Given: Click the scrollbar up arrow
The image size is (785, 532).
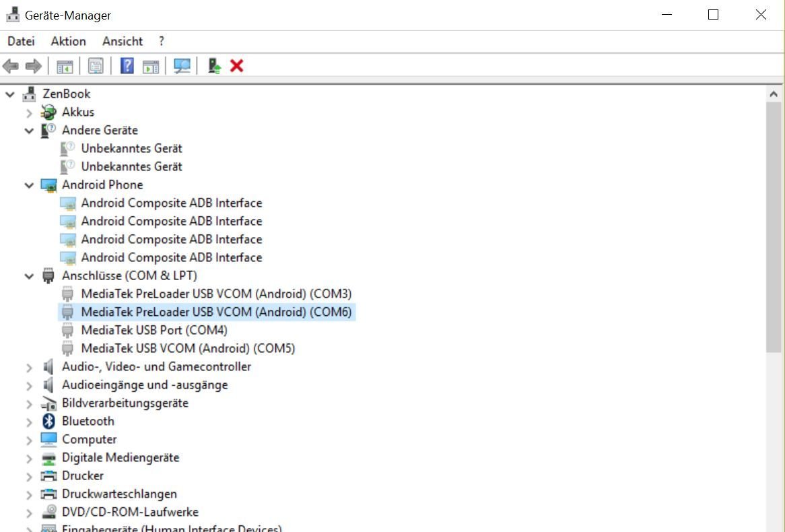Looking at the screenshot, I should [774, 94].
